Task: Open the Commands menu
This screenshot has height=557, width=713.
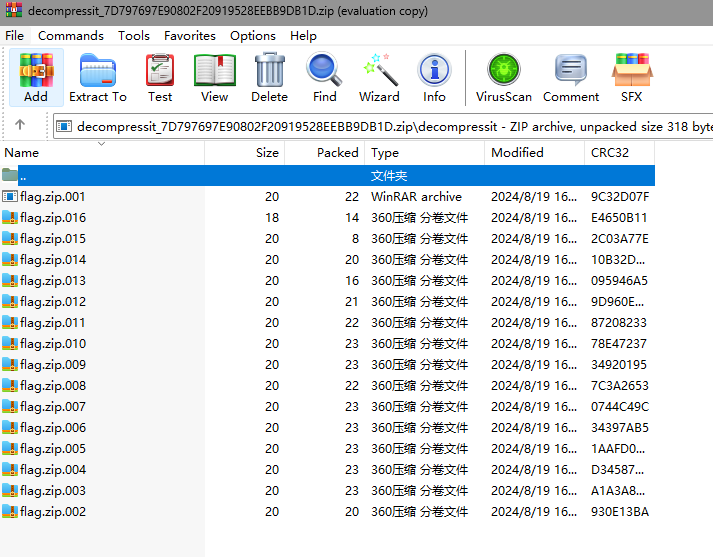Action: [70, 35]
